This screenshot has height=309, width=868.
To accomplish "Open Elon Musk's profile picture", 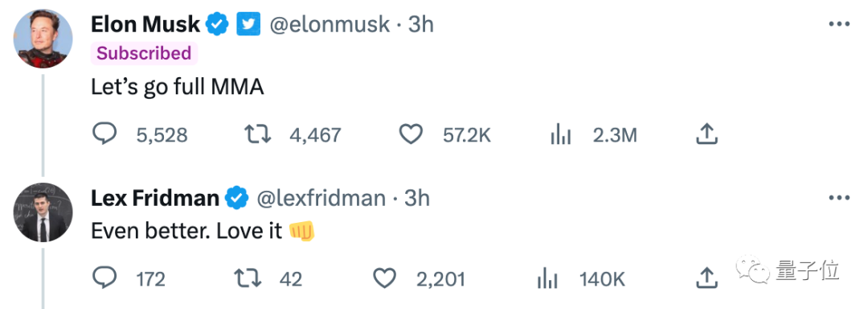I will [x=43, y=39].
